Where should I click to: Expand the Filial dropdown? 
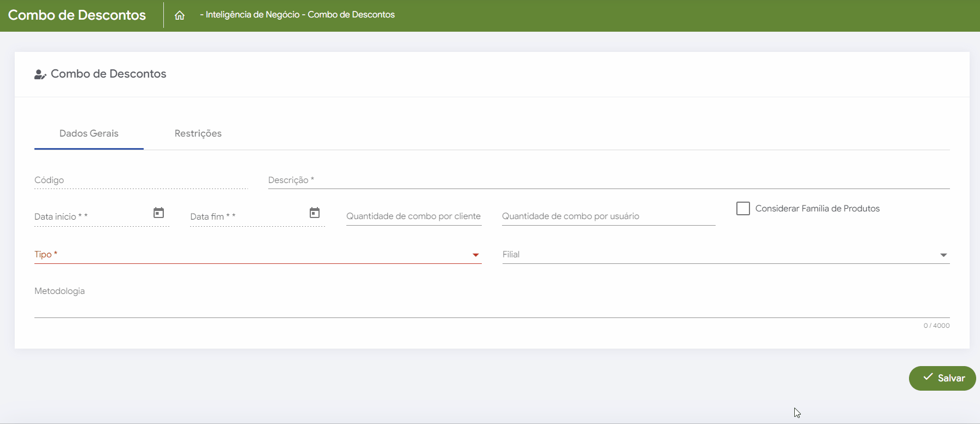click(x=943, y=255)
